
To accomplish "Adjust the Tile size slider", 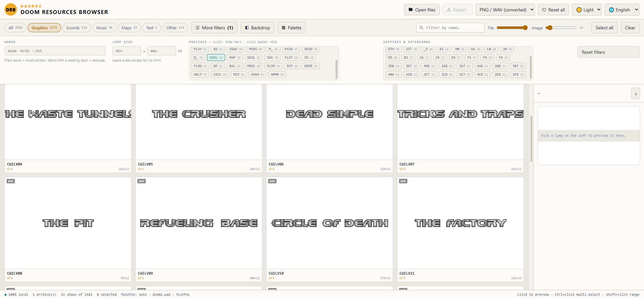I will (x=512, y=28).
